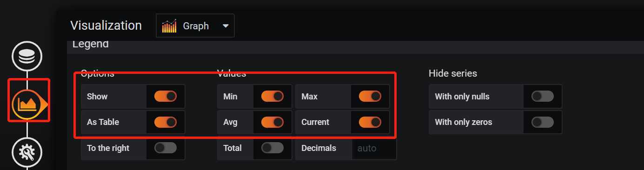Click the Visualization heading label

tap(106, 26)
